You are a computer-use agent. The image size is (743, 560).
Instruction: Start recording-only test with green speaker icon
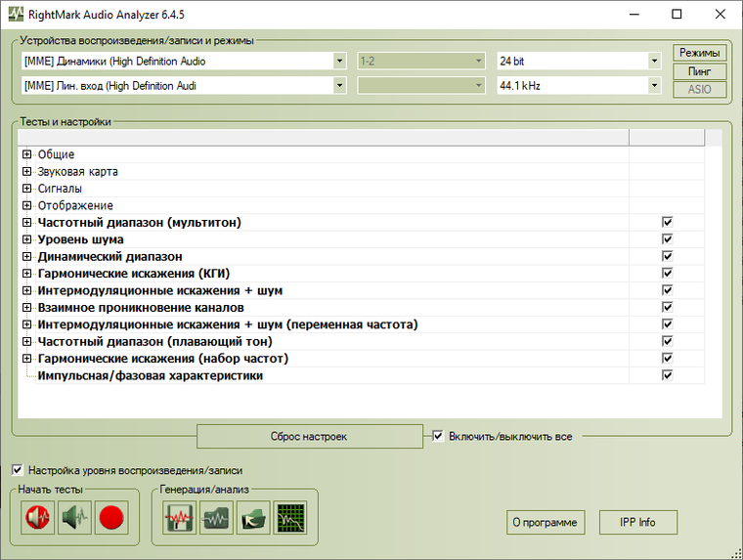[74, 517]
